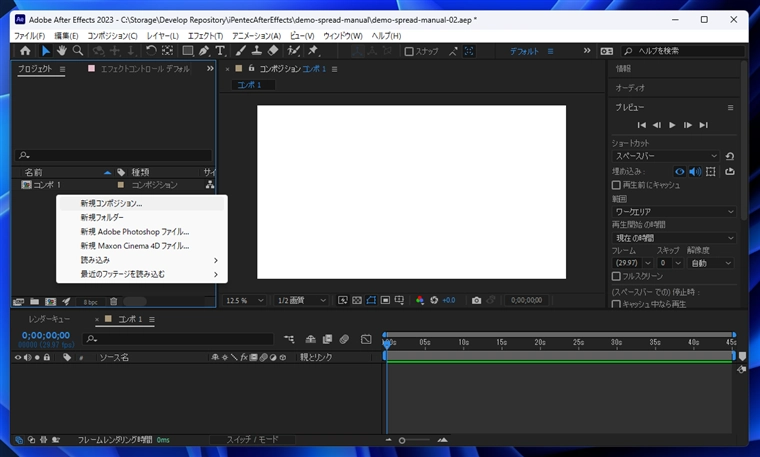Click the new folder icon in Project panel
760x457 pixels.
pyautogui.click(x=34, y=301)
